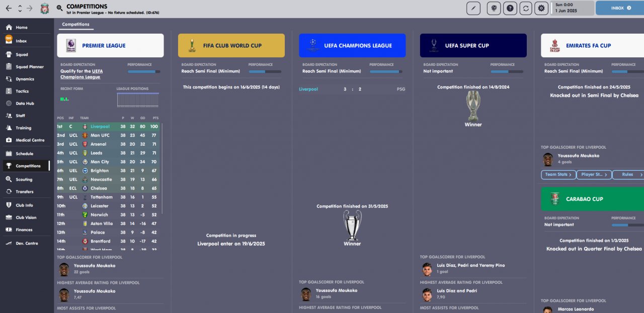The image size is (644, 313).
Task: Select Arsenal row in league table
Action: coord(108,144)
